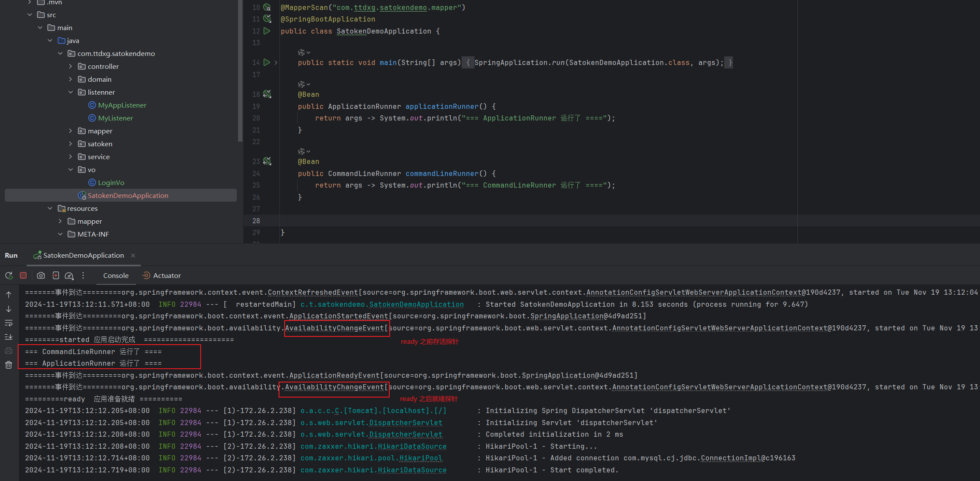This screenshot has width=980, height=481.
Task: Expand the domain package
Action: click(71, 79)
